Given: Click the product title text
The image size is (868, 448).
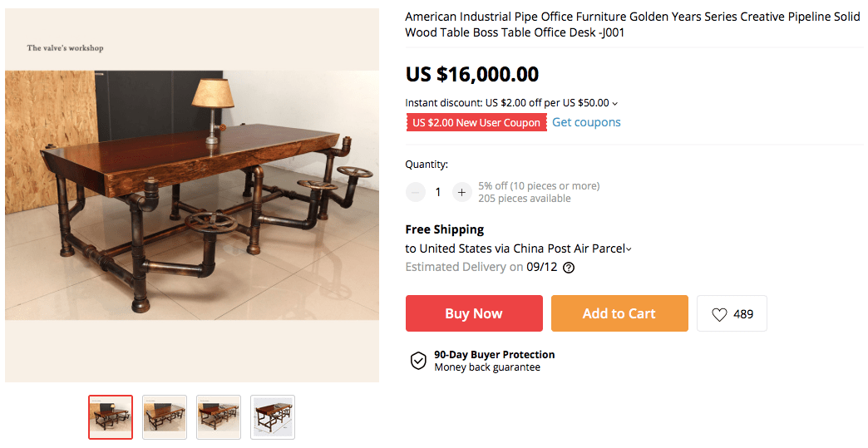Looking at the screenshot, I should point(632,25).
